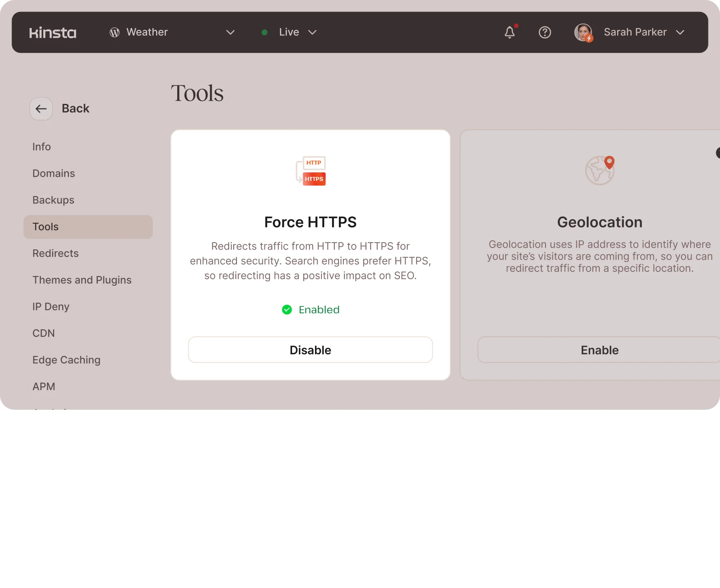Disable Force HTTPS
The height and width of the screenshot is (588, 720).
point(310,350)
